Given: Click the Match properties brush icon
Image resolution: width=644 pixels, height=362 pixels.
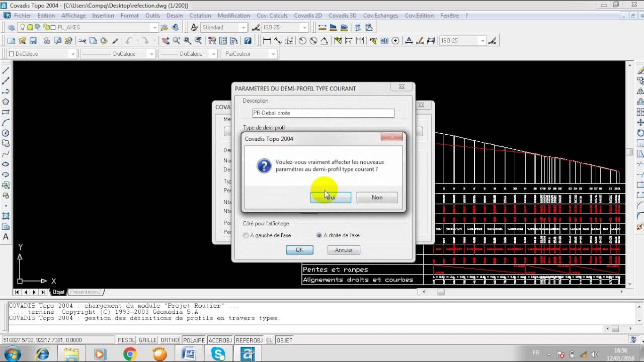Looking at the screenshot, I should pos(115,41).
